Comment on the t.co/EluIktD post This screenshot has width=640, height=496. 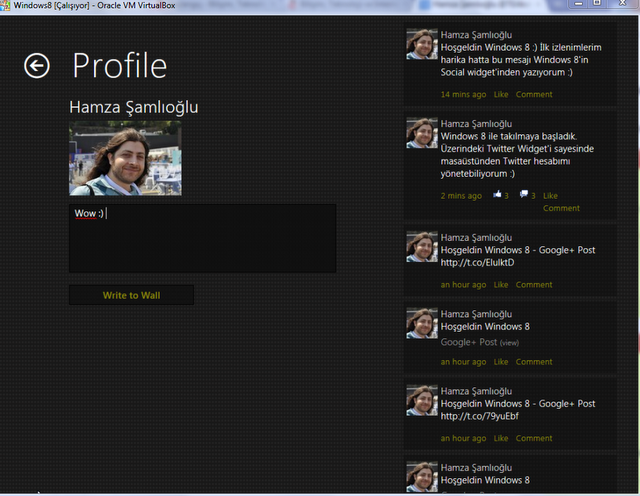coord(534,285)
